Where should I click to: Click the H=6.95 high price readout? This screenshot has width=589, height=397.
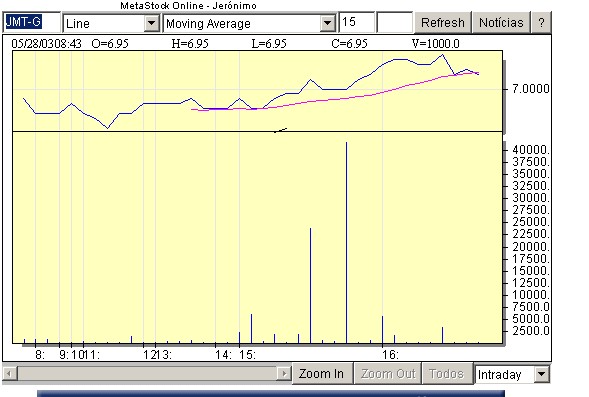coord(190,44)
